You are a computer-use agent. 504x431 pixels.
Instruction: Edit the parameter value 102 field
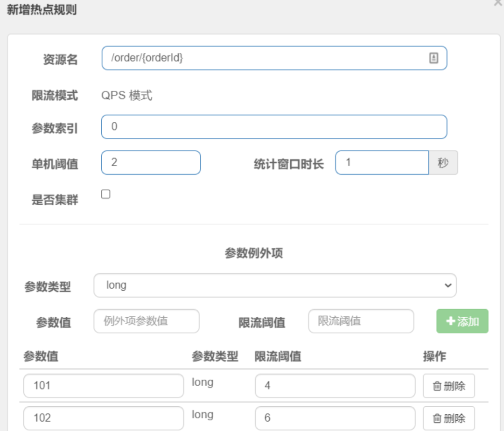point(104,418)
